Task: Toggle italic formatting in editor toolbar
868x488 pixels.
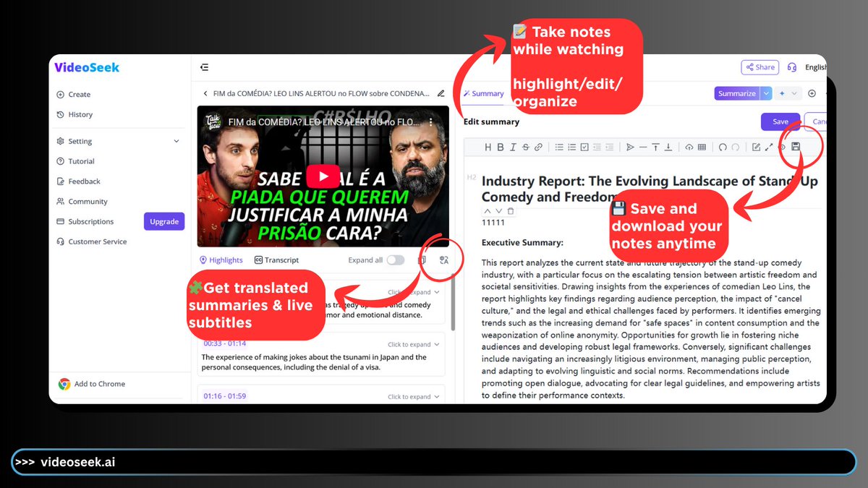Action: [513, 147]
